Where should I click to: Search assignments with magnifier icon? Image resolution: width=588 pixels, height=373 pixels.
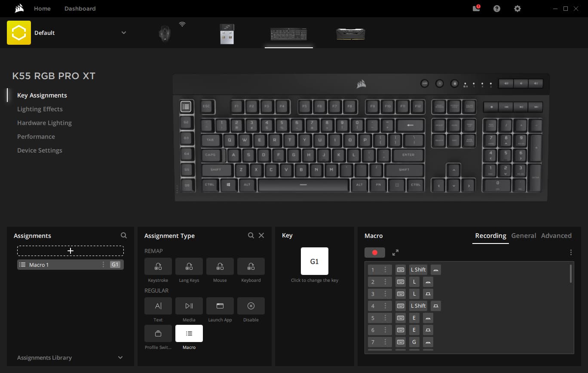124,235
